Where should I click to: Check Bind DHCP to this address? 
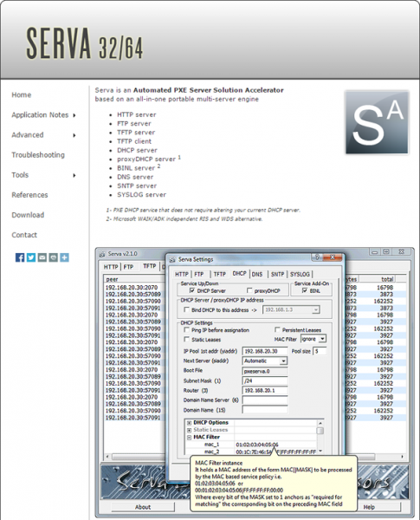[x=187, y=309]
